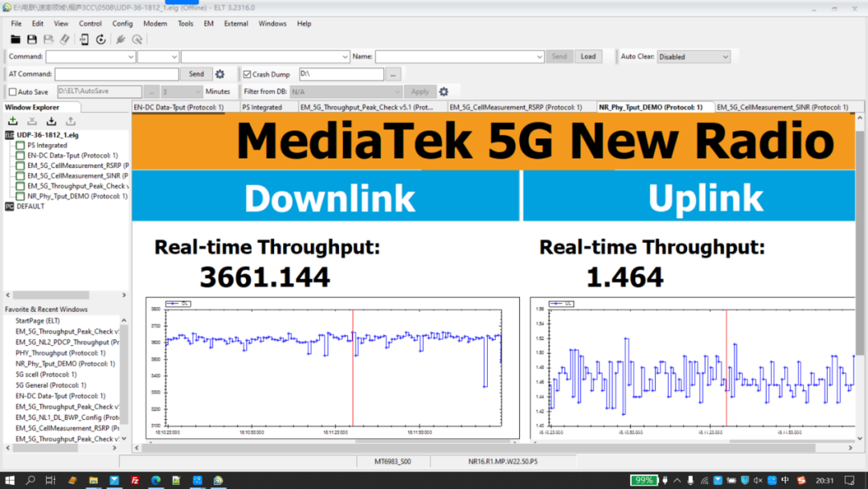Viewport: 868px width, 489px height.
Task: Open the Filter from DB settings gear
Action: [x=444, y=92]
